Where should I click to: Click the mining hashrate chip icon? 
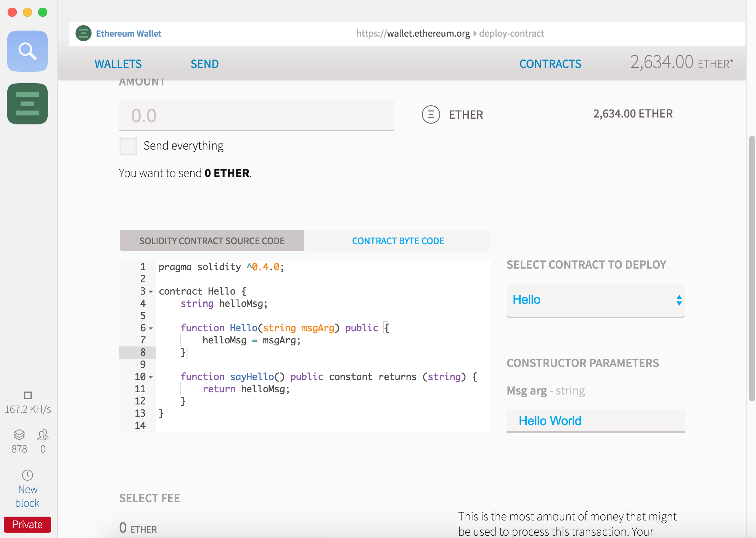tap(27, 395)
